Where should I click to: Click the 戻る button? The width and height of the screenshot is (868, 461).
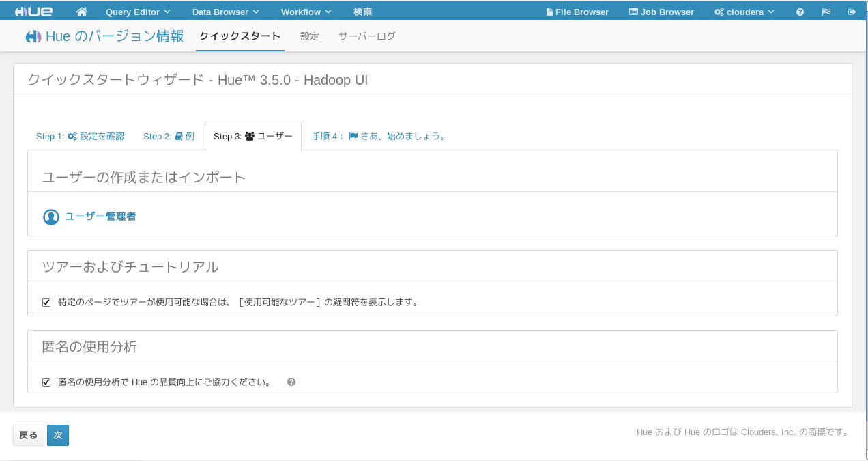29,435
